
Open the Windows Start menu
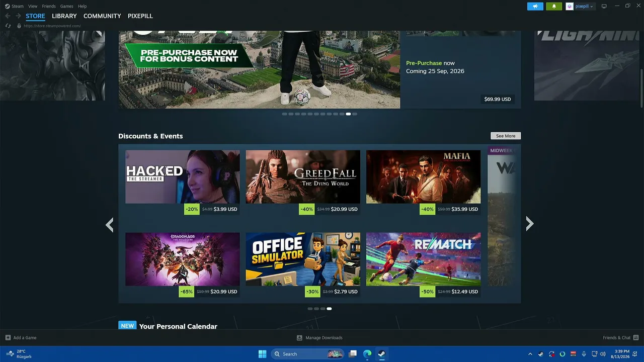(262, 354)
